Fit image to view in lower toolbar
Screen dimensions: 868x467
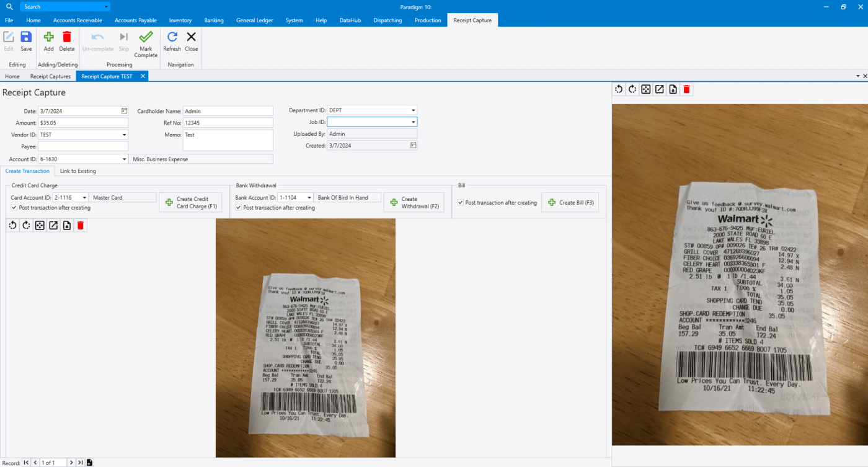[40, 226]
